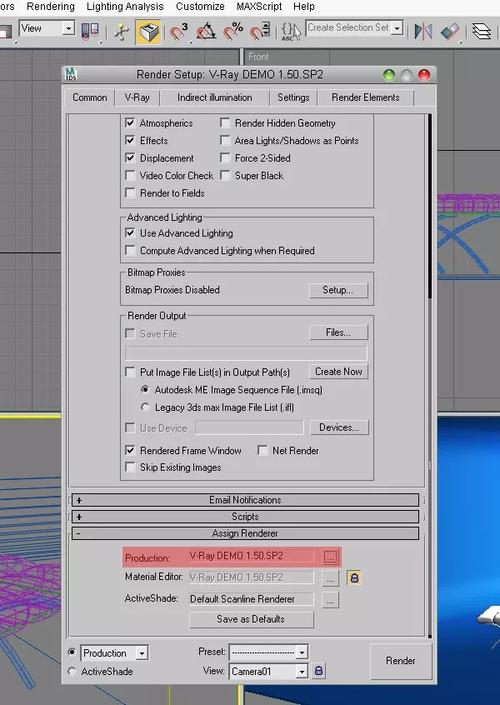500x705 pixels.
Task: Uncheck the Atmospherics checkbox
Action: tap(130, 123)
